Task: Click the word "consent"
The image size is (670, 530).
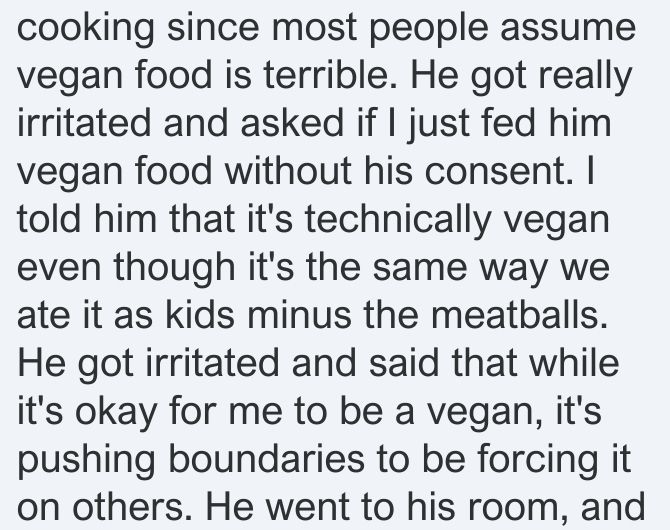Action: tap(495, 171)
